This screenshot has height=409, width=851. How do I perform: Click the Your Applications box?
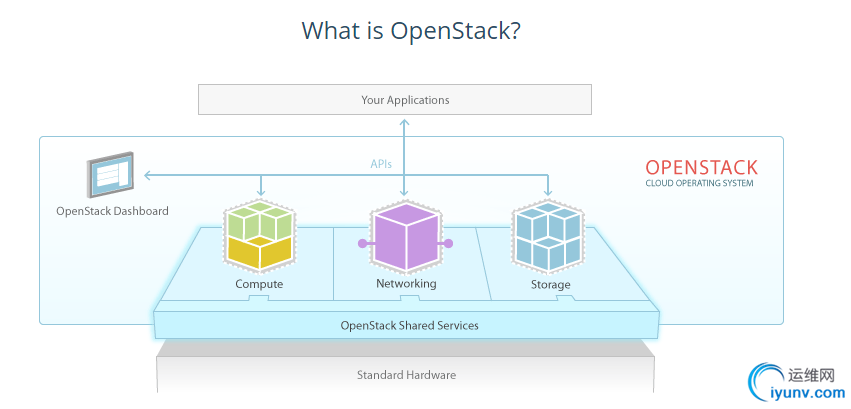395,99
